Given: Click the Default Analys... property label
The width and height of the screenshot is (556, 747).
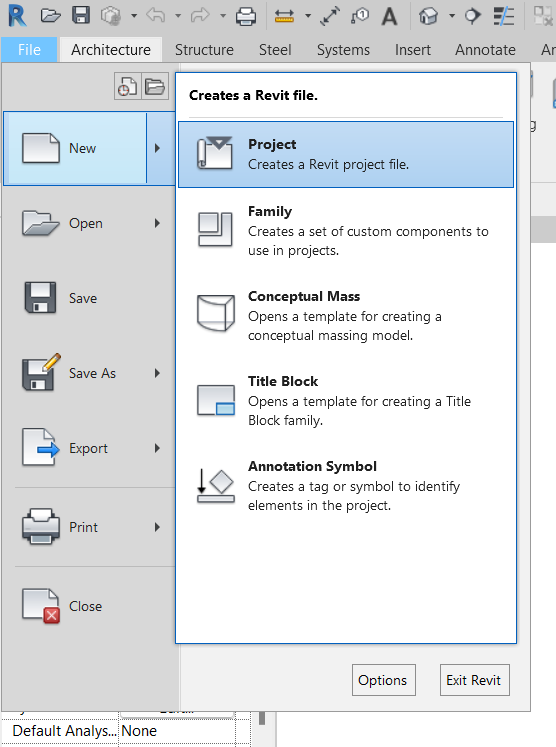Looking at the screenshot, I should point(64,730).
